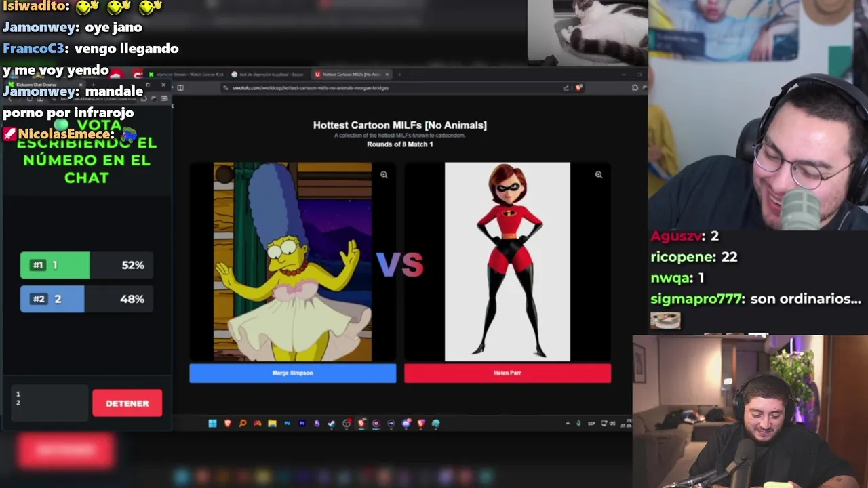Select poll option #2 bar at 48%
The height and width of the screenshot is (488, 868).
point(86,299)
